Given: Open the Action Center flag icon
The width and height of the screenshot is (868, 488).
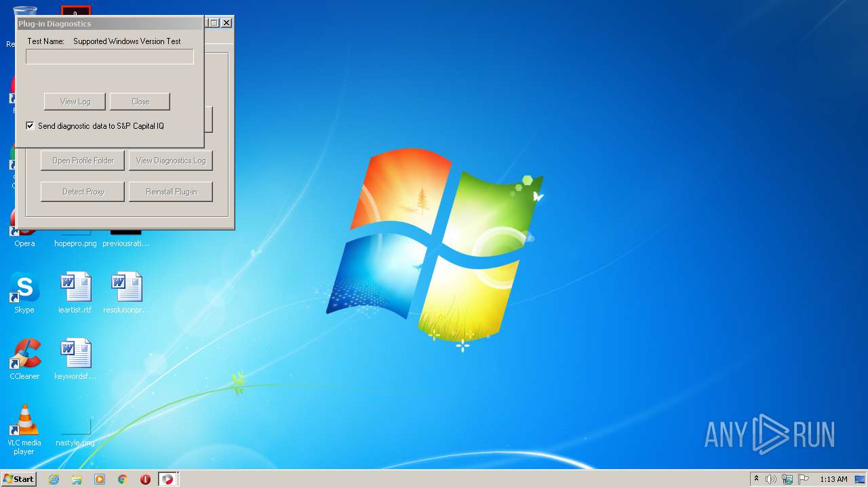Looking at the screenshot, I should [804, 479].
